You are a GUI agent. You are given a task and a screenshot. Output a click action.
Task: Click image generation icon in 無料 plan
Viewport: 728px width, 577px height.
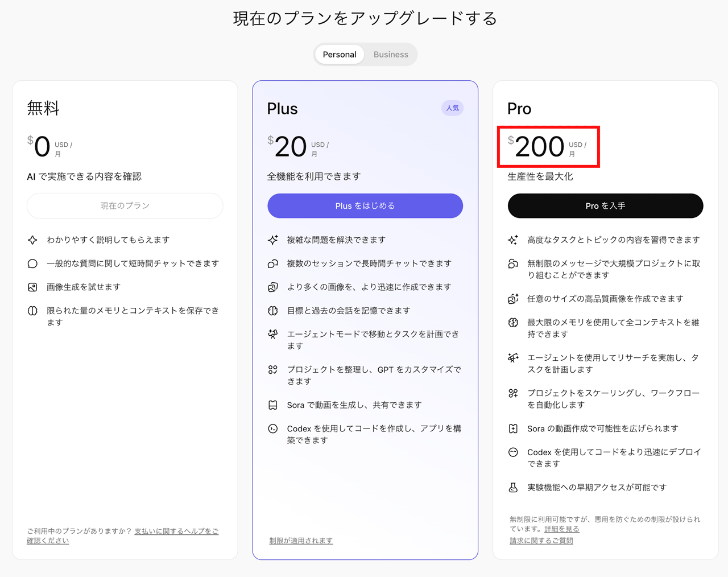(32, 287)
